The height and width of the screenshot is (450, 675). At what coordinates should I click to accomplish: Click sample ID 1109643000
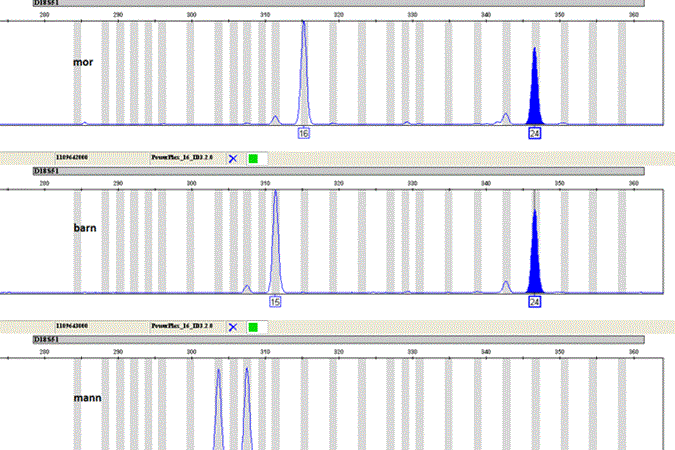pyautogui.click(x=72, y=326)
